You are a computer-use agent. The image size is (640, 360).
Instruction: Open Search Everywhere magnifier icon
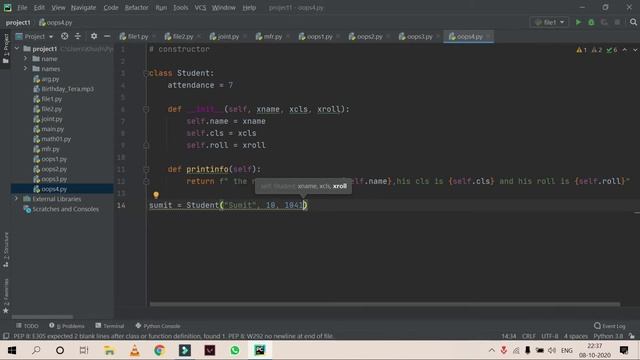633,22
